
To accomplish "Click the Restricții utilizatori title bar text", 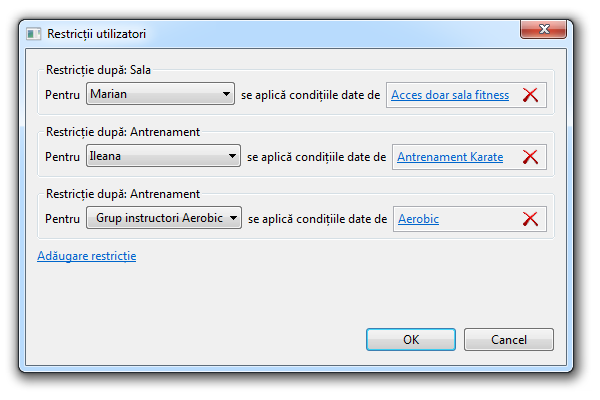I will 97,33.
